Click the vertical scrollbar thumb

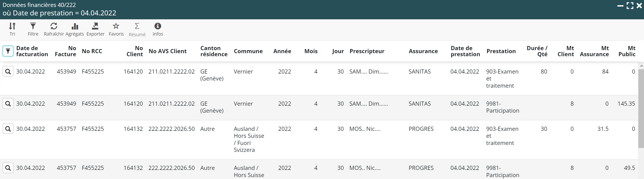641,108
